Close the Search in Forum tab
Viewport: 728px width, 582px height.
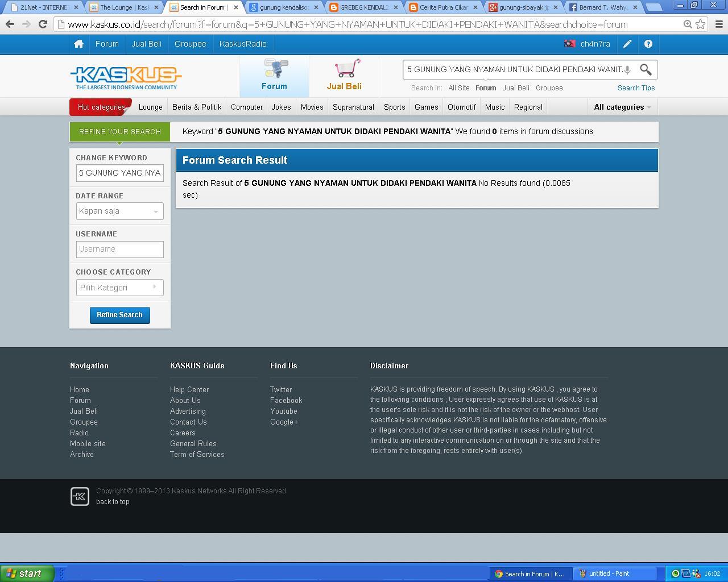[236, 7]
